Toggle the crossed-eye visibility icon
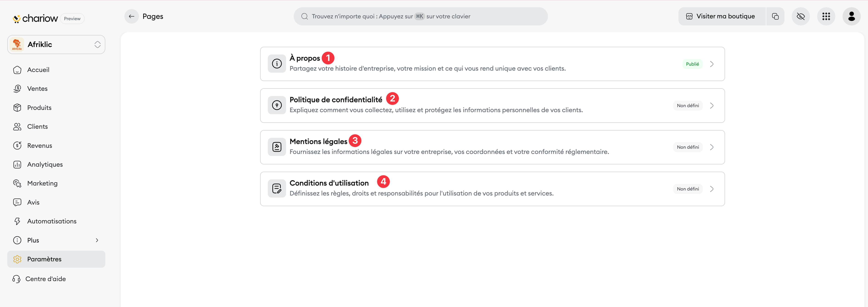Image resolution: width=868 pixels, height=307 pixels. 801,16
